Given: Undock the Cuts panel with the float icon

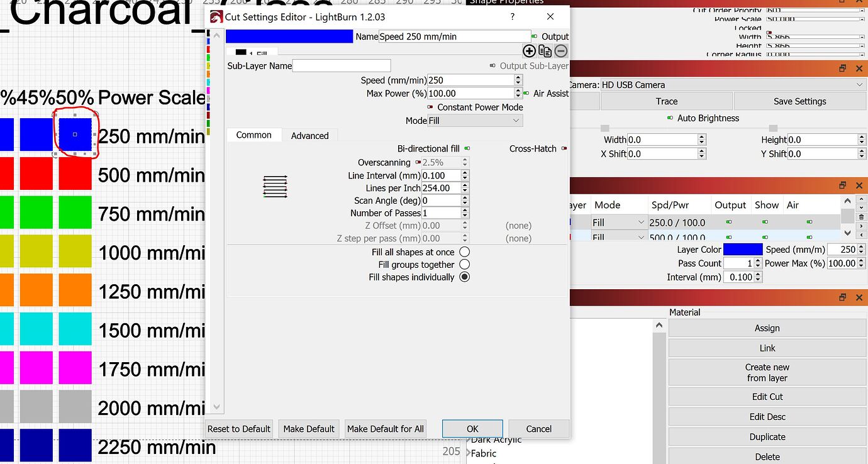Looking at the screenshot, I should 842,185.
